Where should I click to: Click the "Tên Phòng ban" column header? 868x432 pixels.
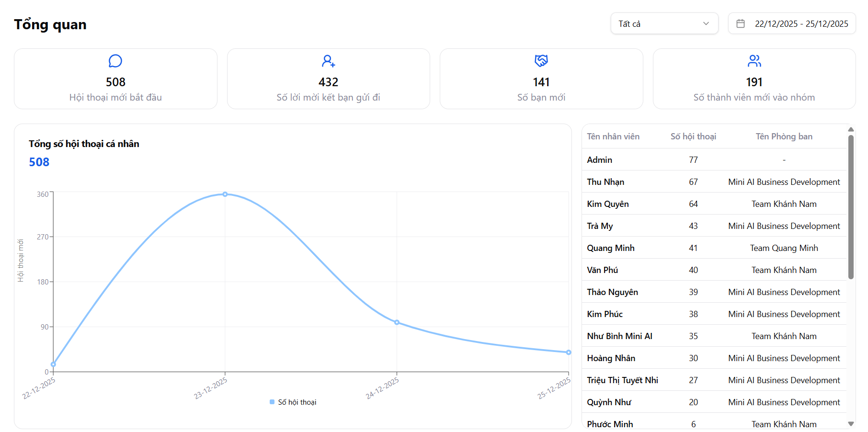tap(784, 136)
